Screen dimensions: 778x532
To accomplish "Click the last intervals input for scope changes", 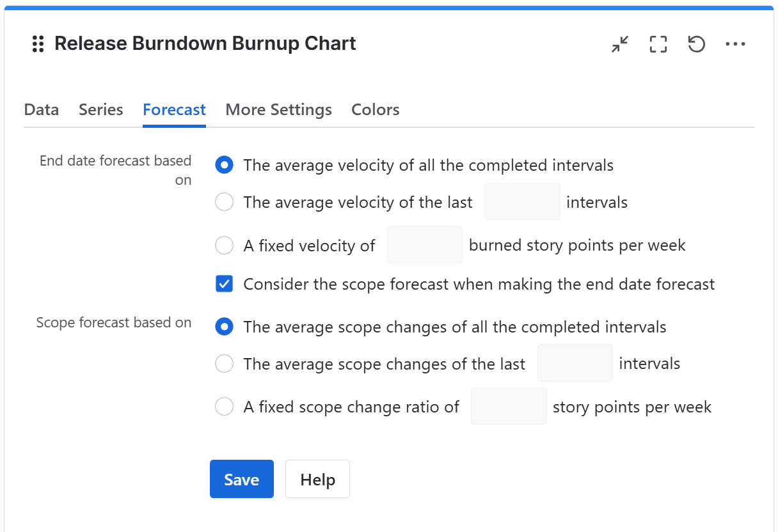I will (575, 363).
